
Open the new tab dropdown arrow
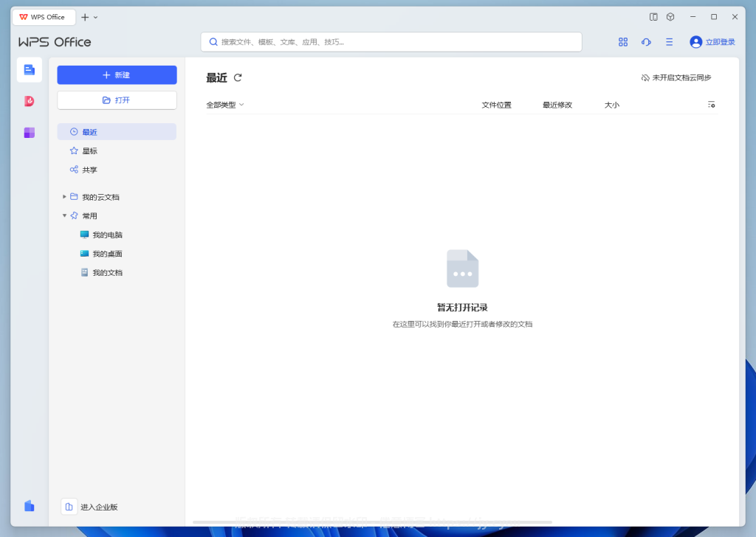pos(96,17)
